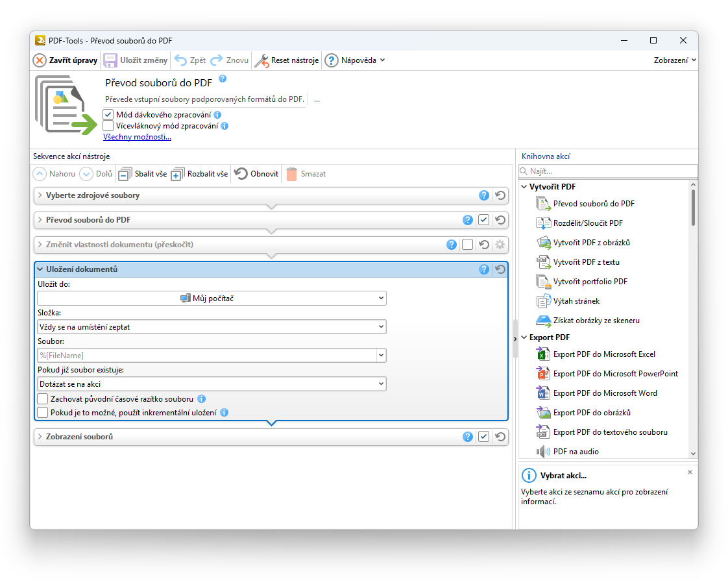This screenshot has width=728, height=586.
Task: Open Všechny možnosti link
Action: click(x=137, y=137)
